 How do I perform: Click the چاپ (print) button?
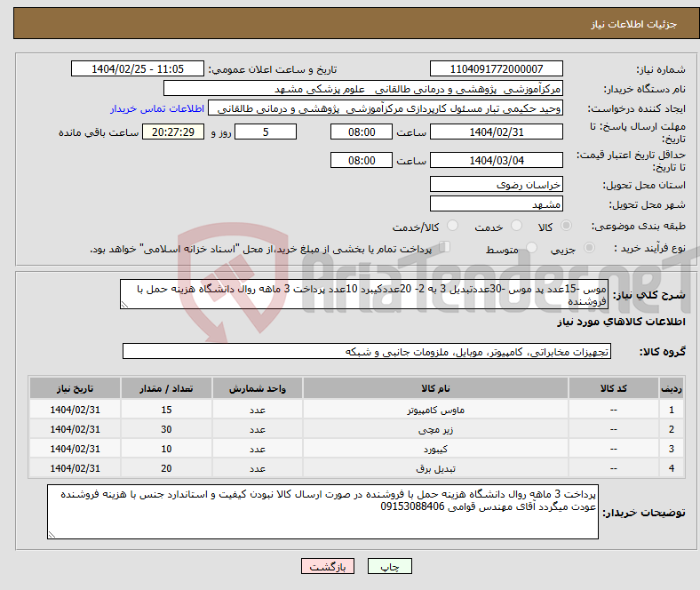tap(389, 566)
